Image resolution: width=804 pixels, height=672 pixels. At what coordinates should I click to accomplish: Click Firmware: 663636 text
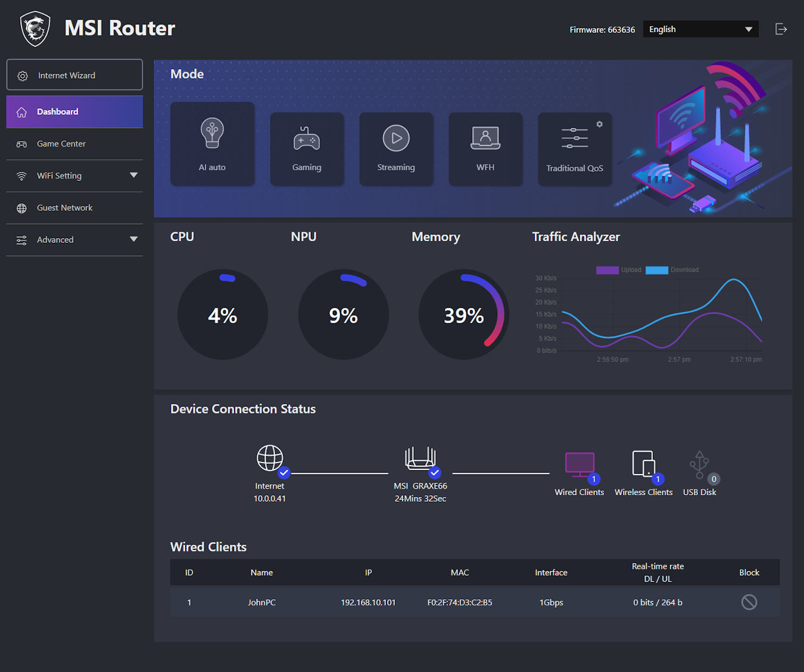(x=602, y=30)
